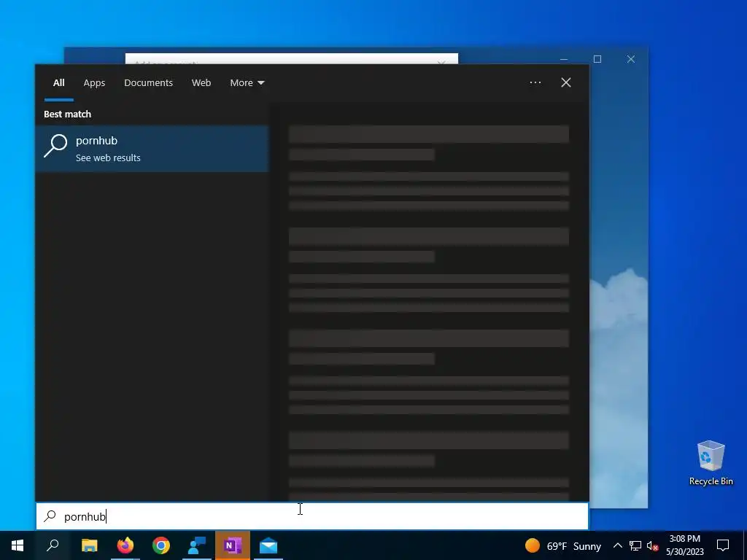Switch to OneNote in the taskbar

coord(233,545)
